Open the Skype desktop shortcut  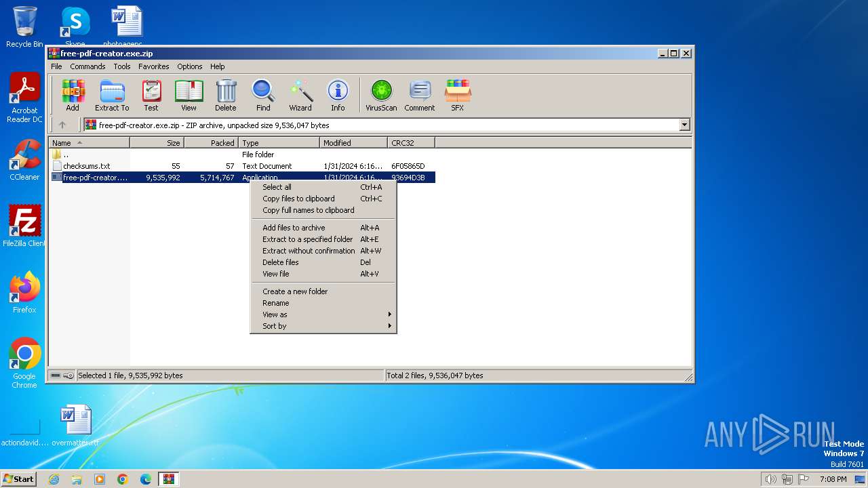(75, 27)
